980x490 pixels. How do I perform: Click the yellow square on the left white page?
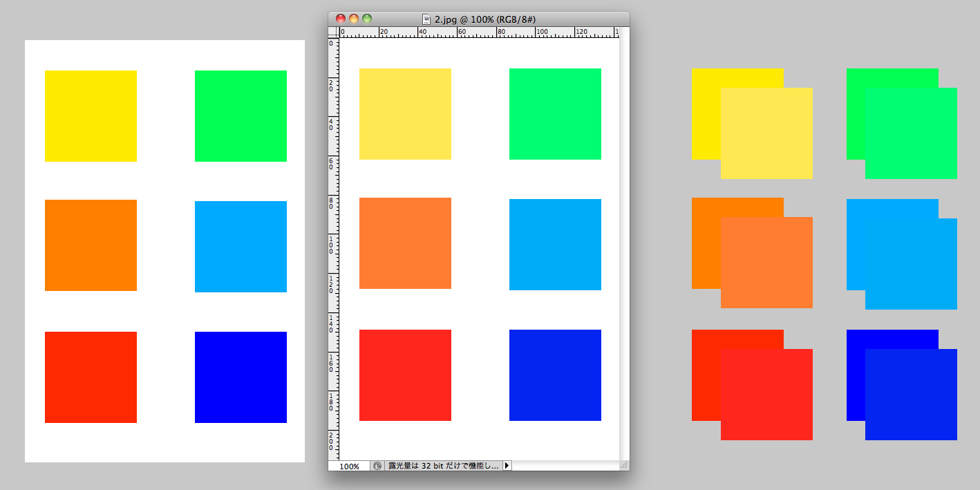click(91, 116)
